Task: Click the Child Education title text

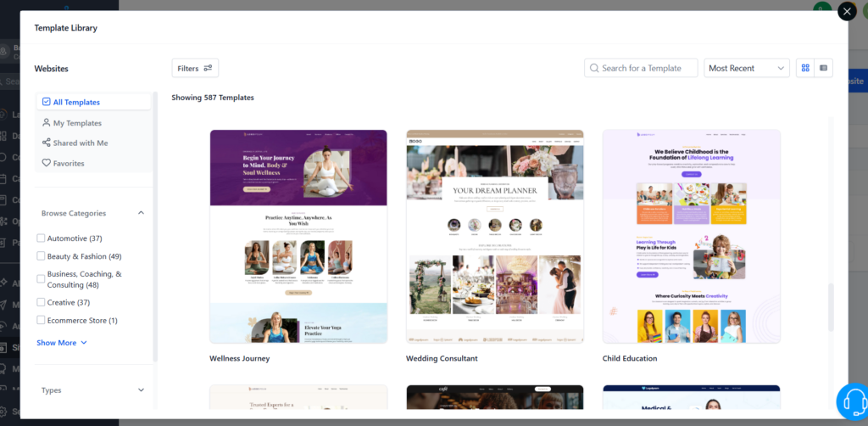Action: coord(630,358)
